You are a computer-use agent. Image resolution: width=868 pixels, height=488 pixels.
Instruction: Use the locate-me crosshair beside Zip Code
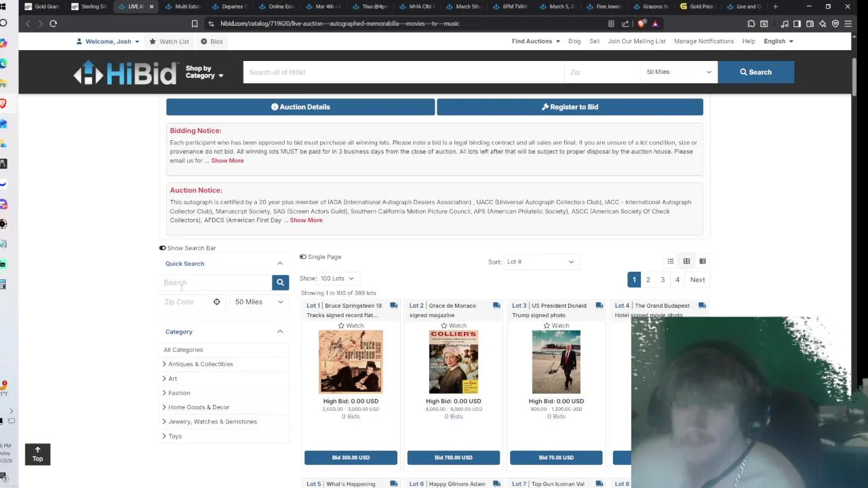click(216, 302)
